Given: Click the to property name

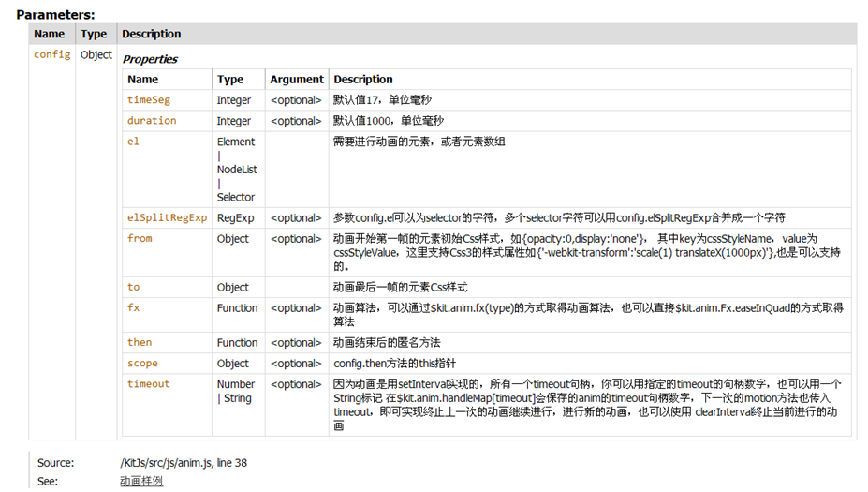Looking at the screenshot, I should pos(133,287).
